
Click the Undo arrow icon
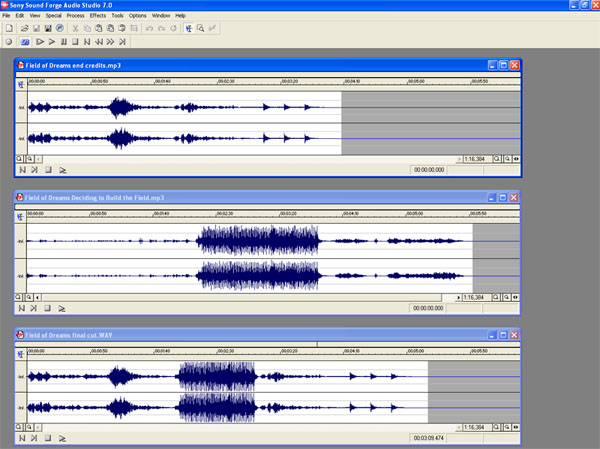tap(148, 29)
